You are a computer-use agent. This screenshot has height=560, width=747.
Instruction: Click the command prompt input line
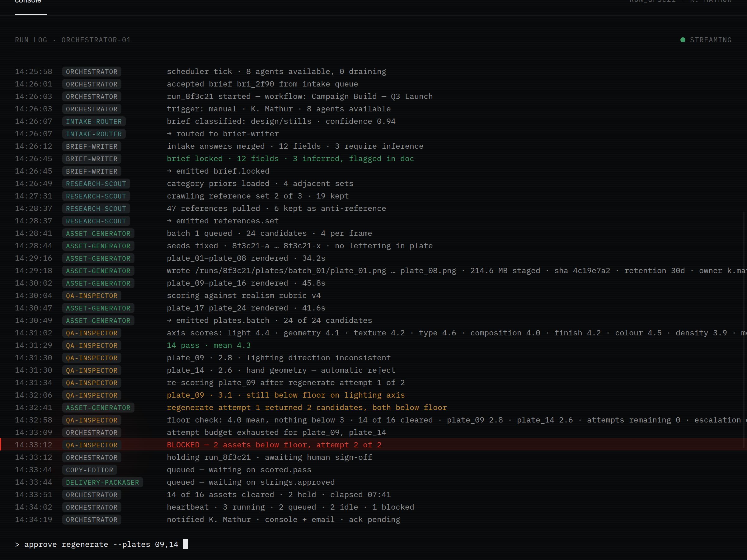click(x=374, y=544)
